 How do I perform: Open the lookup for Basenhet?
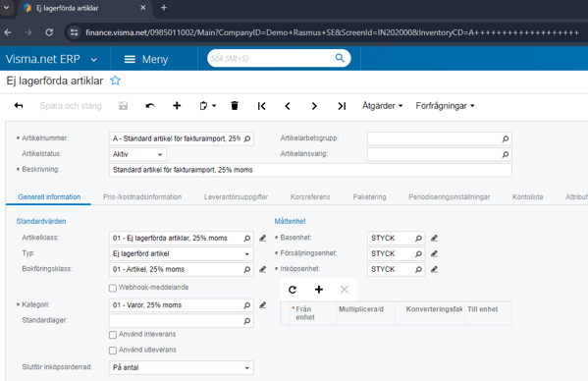point(418,238)
